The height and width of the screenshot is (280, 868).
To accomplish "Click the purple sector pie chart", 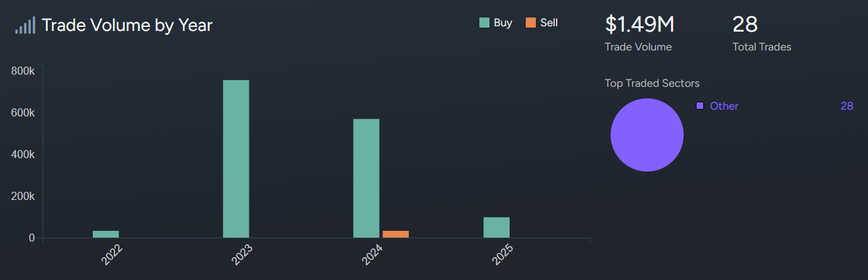I will point(647,135).
